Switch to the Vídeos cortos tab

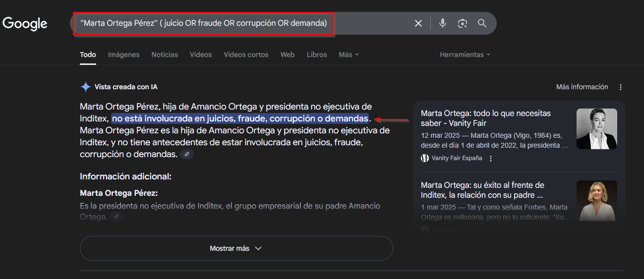pyautogui.click(x=246, y=55)
